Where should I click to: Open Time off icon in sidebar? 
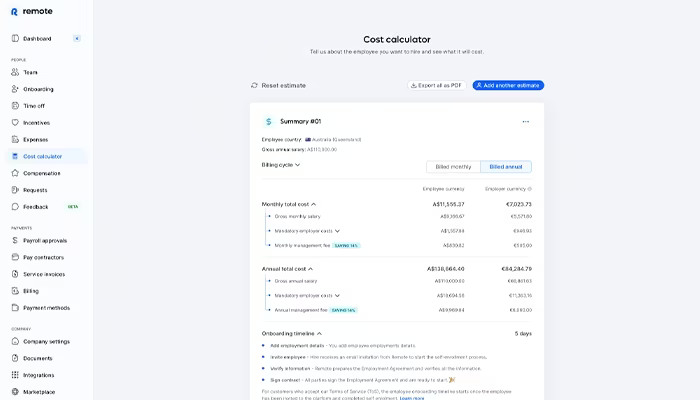[15, 106]
